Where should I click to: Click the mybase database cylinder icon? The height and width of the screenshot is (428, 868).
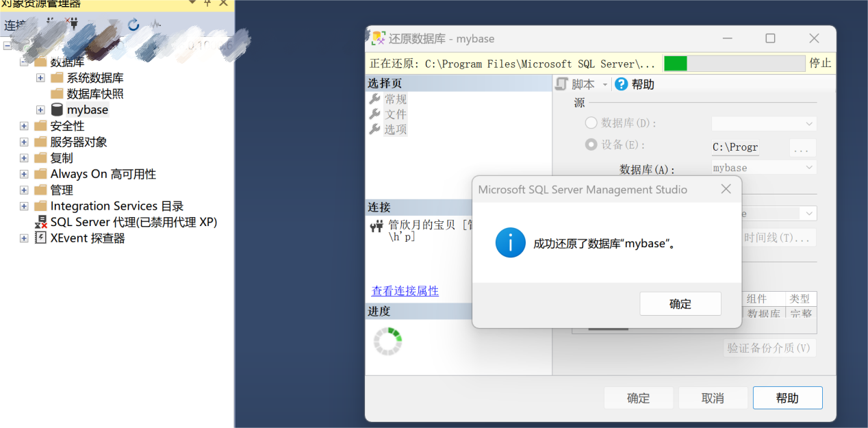click(57, 110)
